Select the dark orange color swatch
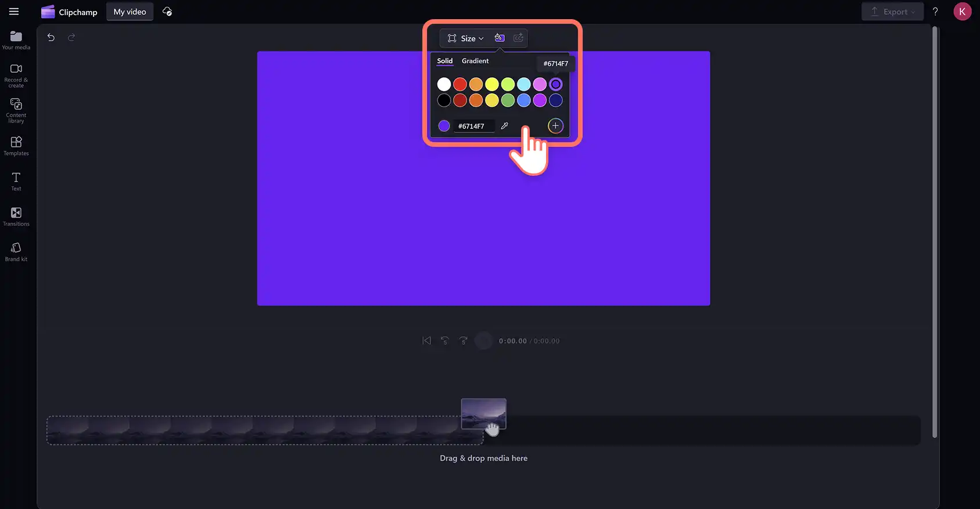980x509 pixels. click(x=476, y=100)
